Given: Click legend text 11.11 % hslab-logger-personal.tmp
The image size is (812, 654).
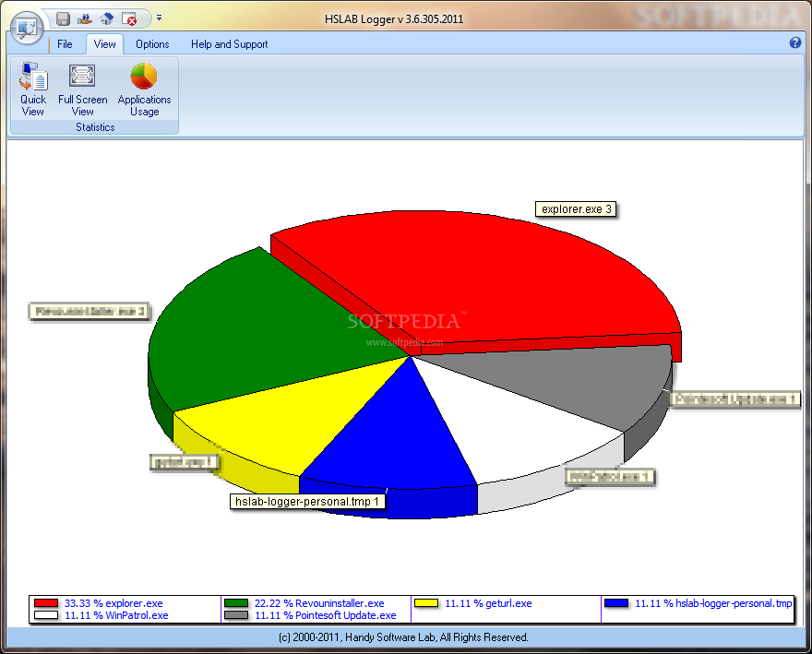Looking at the screenshot, I should click(713, 603).
